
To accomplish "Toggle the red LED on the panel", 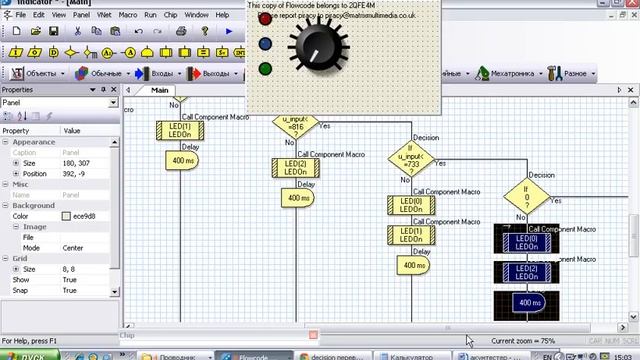I will click(x=265, y=19).
